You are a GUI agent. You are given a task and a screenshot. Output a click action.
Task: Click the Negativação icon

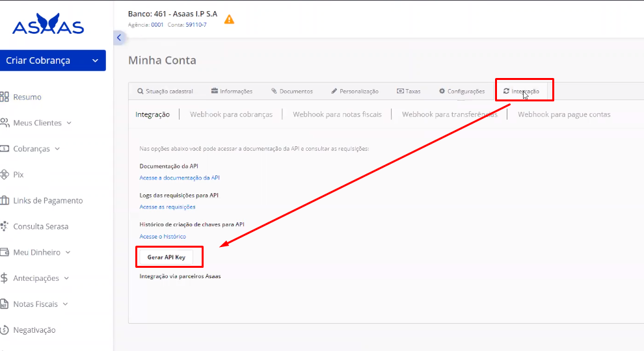(x=5, y=330)
